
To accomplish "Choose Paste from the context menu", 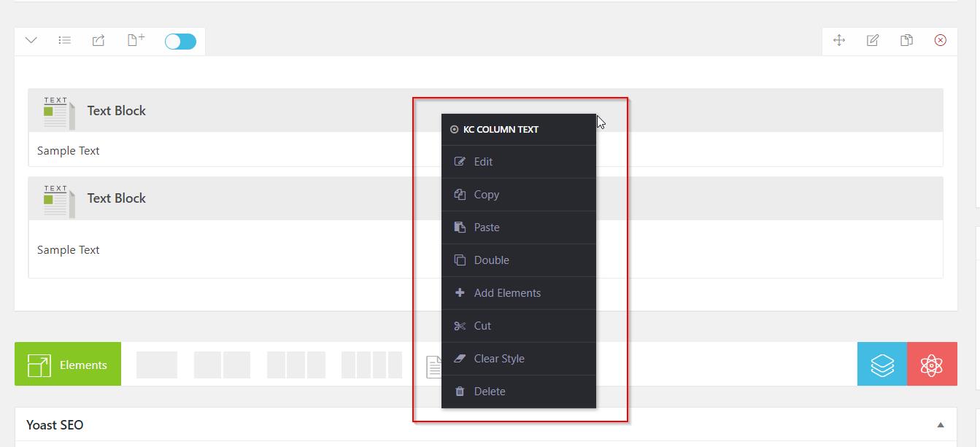I will [x=519, y=228].
